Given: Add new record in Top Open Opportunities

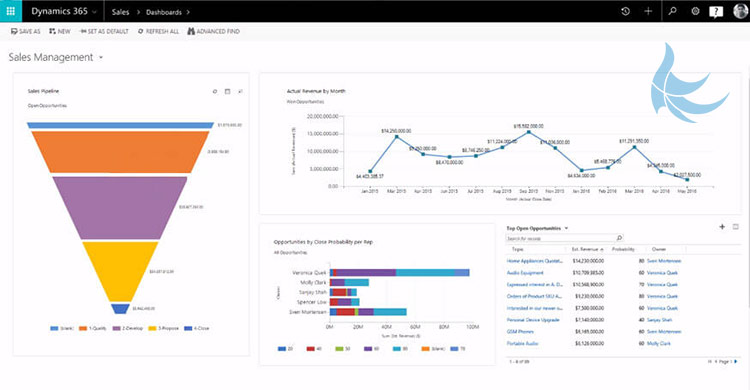Looking at the screenshot, I should 722,227.
